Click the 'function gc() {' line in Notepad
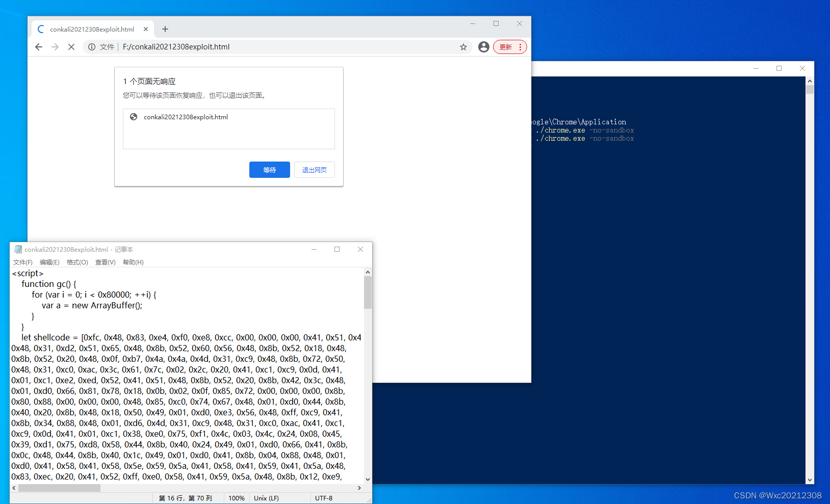This screenshot has width=830, height=504. (x=49, y=284)
